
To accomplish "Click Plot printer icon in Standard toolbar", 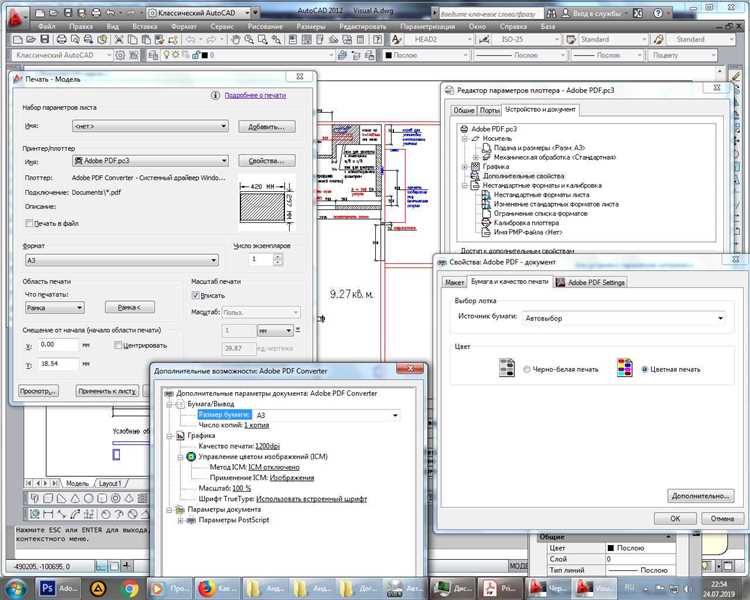I will 62,40.
